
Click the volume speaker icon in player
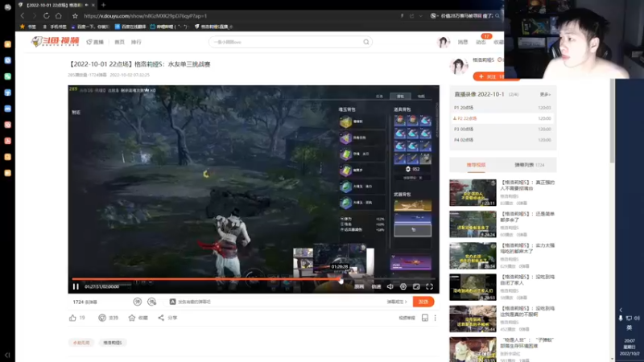[390, 286]
